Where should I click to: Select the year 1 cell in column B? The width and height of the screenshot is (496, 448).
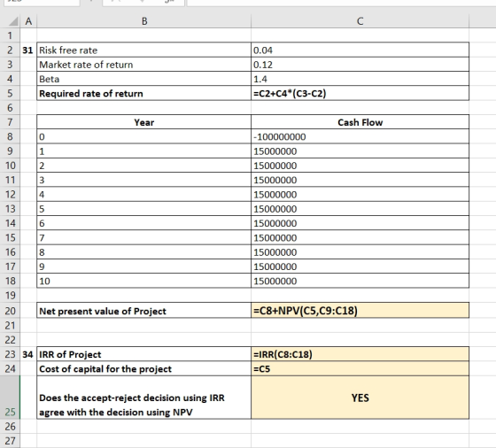pyautogui.click(x=144, y=151)
